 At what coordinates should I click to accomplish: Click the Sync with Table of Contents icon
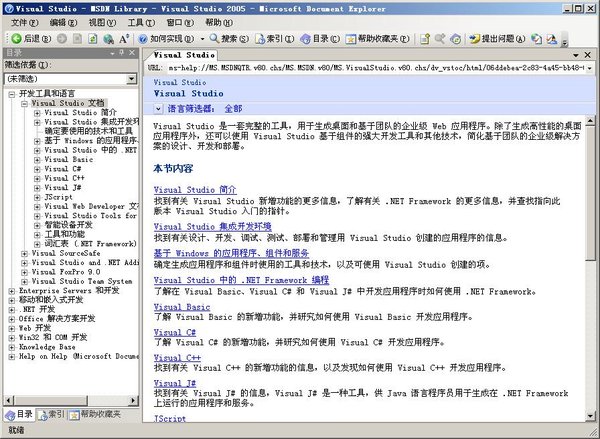click(455, 38)
